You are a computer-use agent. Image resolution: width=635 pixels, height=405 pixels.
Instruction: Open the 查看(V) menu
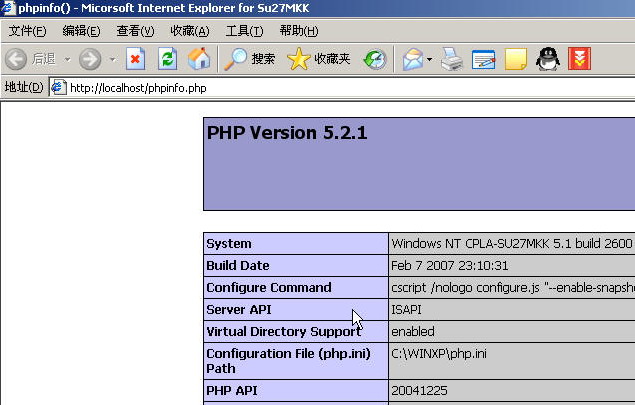coord(135,31)
